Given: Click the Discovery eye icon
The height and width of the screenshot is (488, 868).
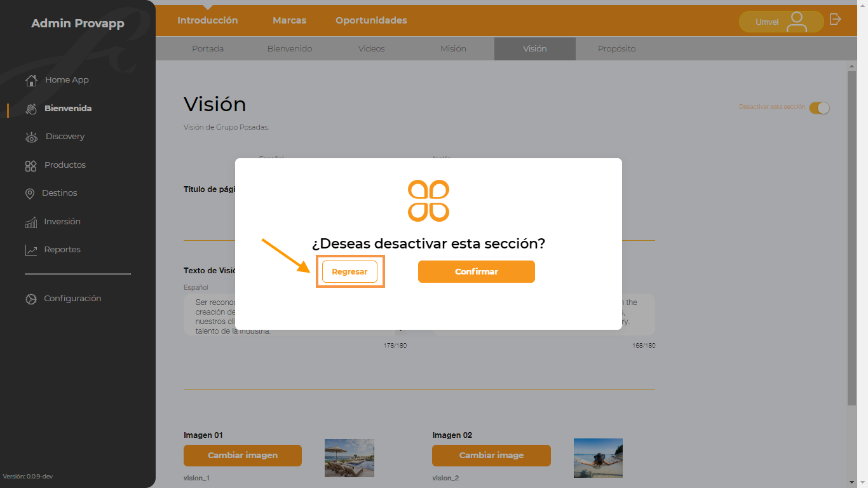Looking at the screenshot, I should 31,137.
